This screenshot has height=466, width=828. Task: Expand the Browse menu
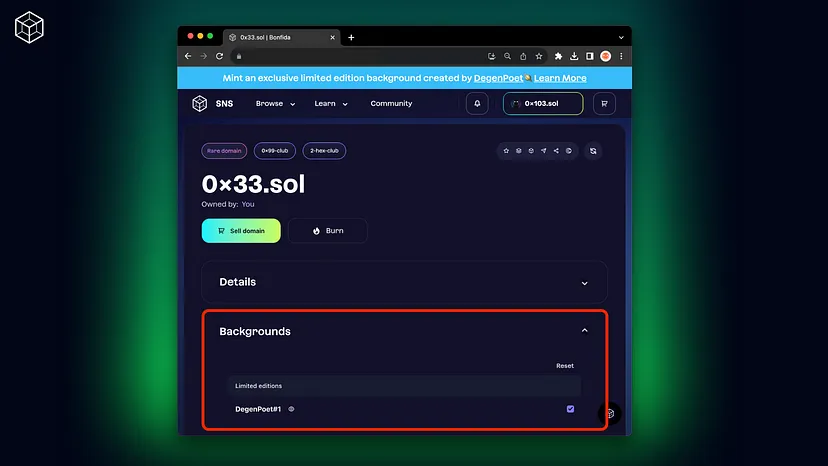click(275, 104)
